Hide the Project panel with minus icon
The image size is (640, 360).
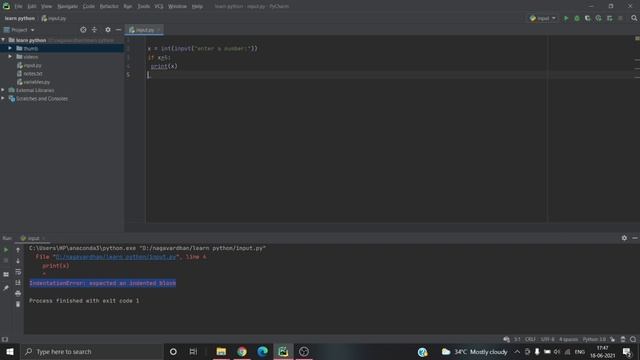point(118,30)
